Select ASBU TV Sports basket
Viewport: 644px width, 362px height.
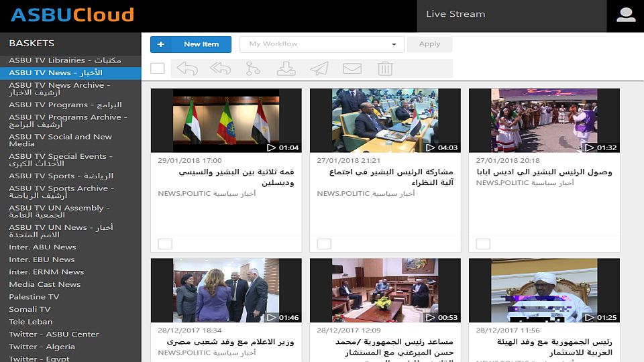tap(70, 176)
